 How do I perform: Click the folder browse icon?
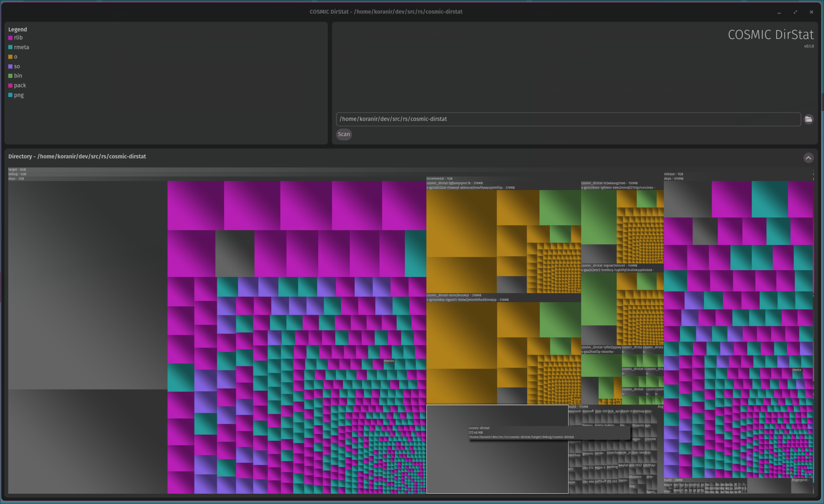tap(808, 119)
